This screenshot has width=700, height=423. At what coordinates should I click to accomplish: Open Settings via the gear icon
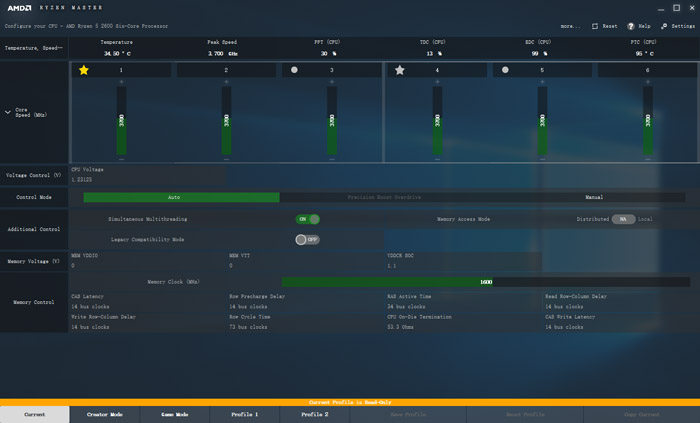(x=663, y=26)
